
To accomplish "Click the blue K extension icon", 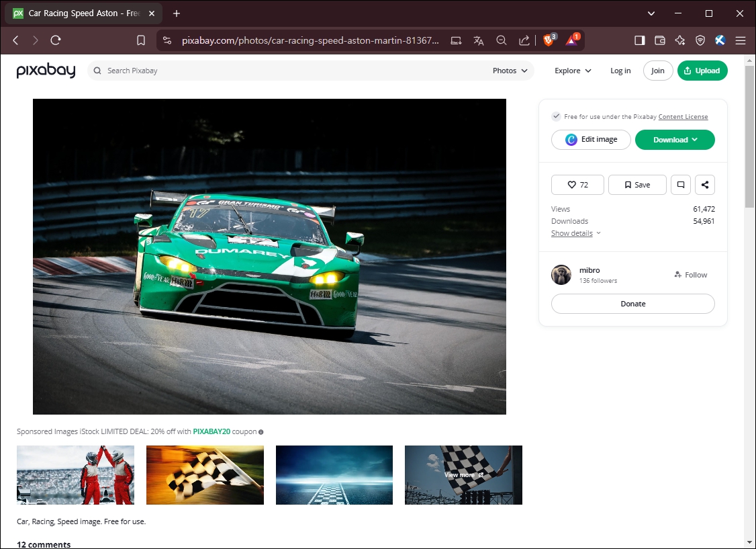I will point(720,40).
